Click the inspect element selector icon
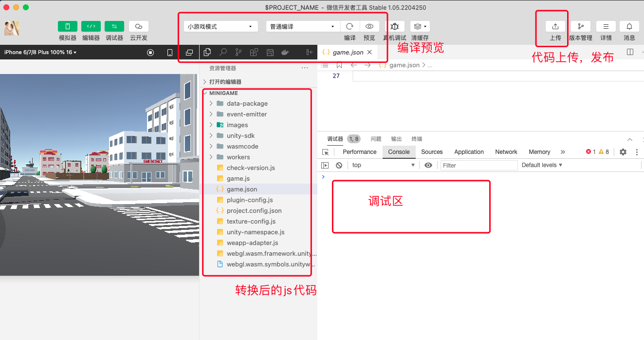The image size is (644, 340). [x=326, y=152]
